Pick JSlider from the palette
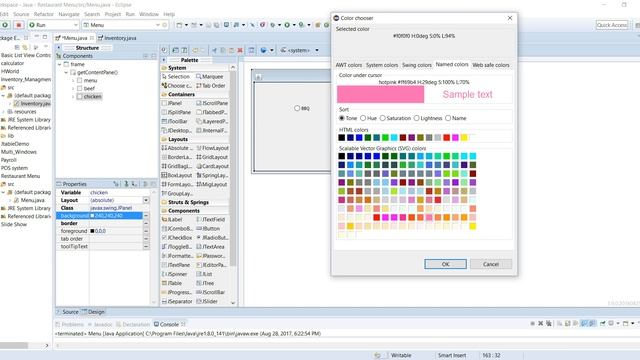Screen dimensions: 640x360 [207, 301]
